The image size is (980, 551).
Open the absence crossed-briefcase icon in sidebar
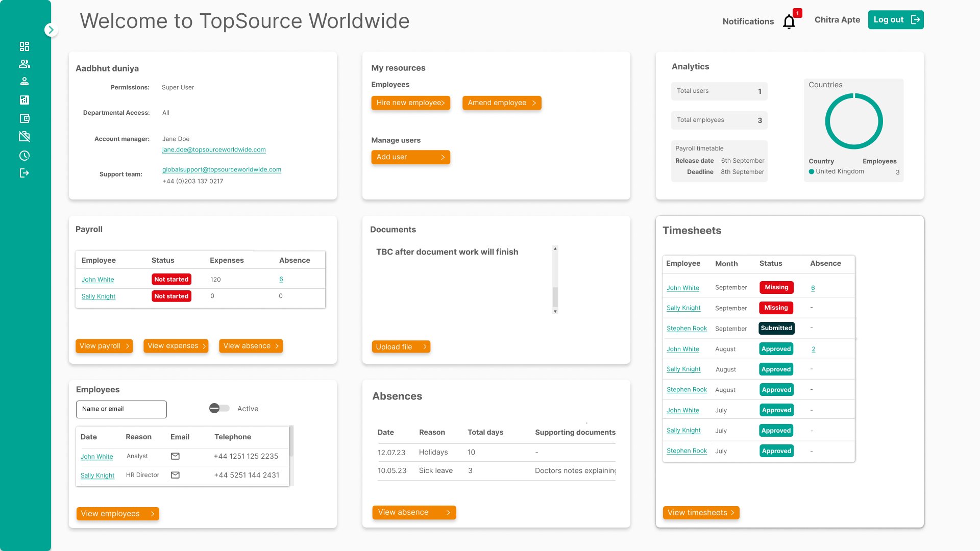tap(24, 136)
